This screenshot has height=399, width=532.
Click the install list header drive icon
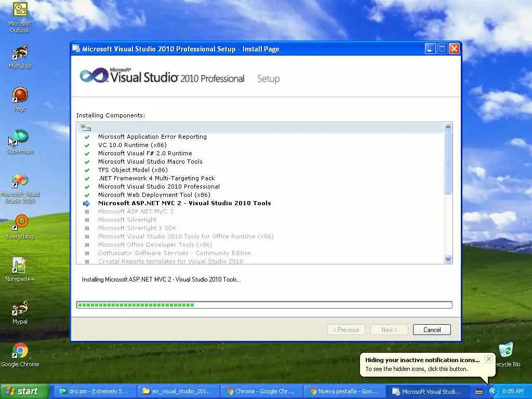click(x=86, y=128)
